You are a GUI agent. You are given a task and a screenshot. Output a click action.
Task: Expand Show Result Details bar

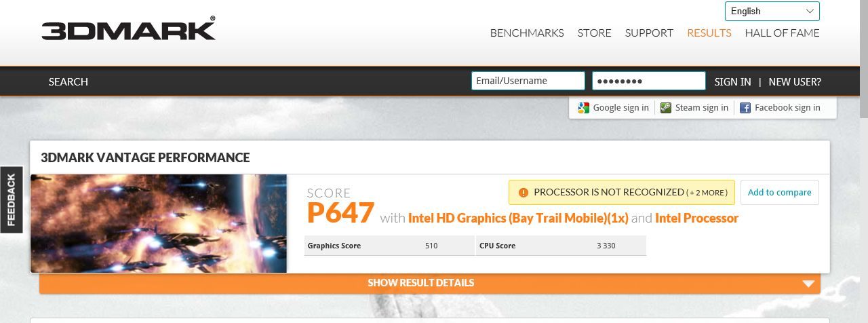click(420, 283)
